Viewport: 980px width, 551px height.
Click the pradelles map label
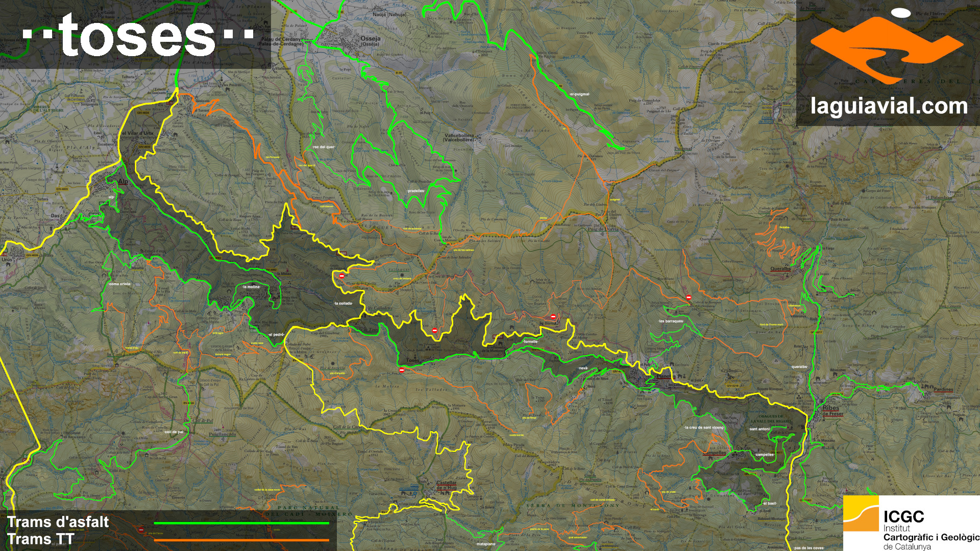(x=416, y=191)
